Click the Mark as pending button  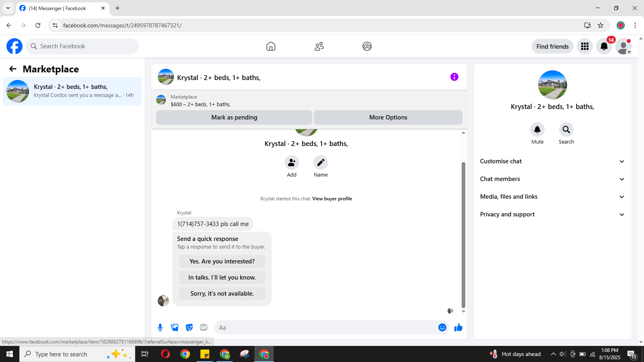[234, 117]
